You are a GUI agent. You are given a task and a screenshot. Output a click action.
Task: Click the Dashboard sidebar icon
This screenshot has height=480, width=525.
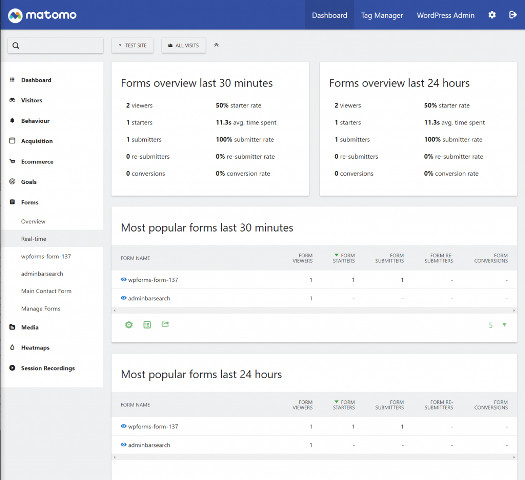pyautogui.click(x=12, y=80)
